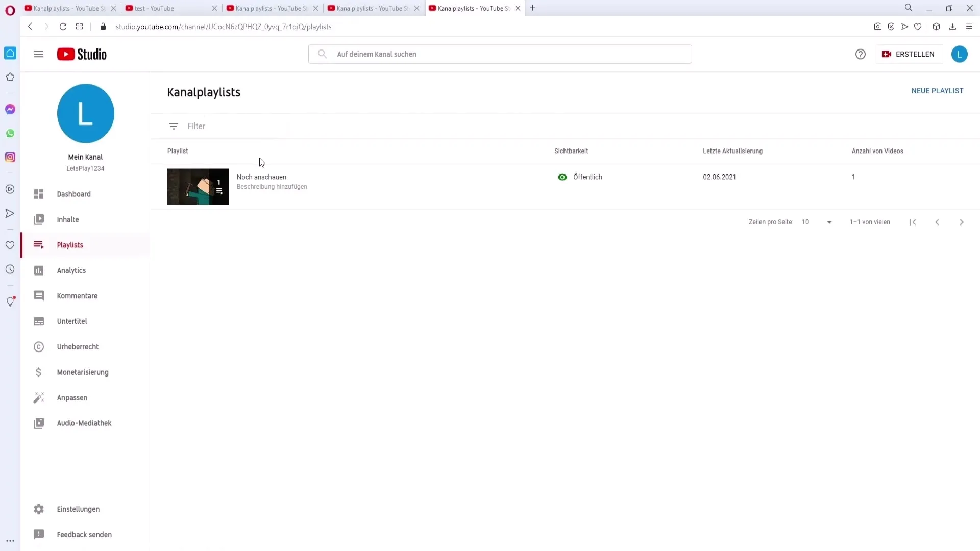Click Feedback senden link

(84, 534)
